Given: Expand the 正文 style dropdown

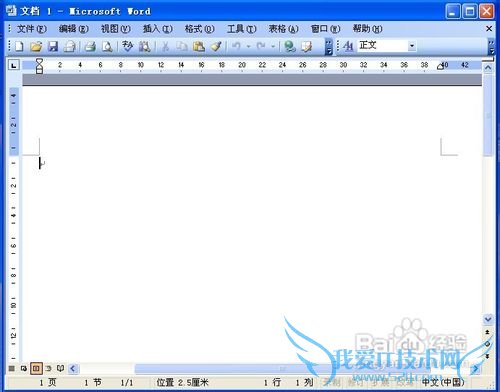Looking at the screenshot, I should tap(412, 46).
